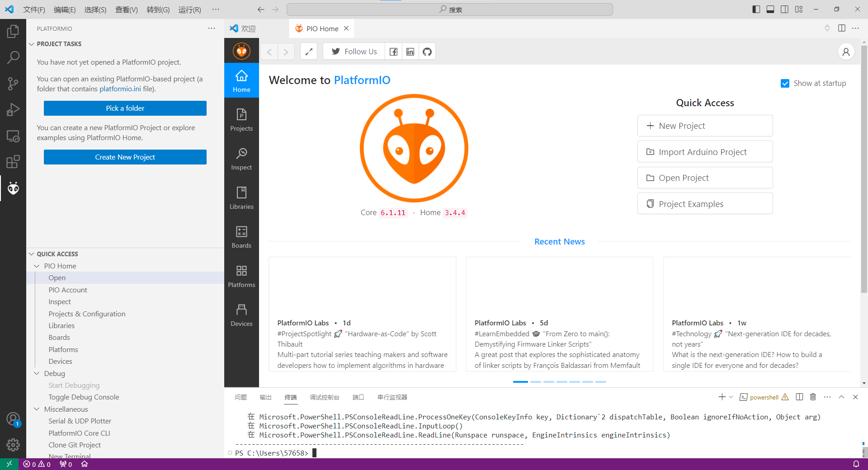Open Projects in PIO Home sidebar
The image size is (868, 470).
241,120
